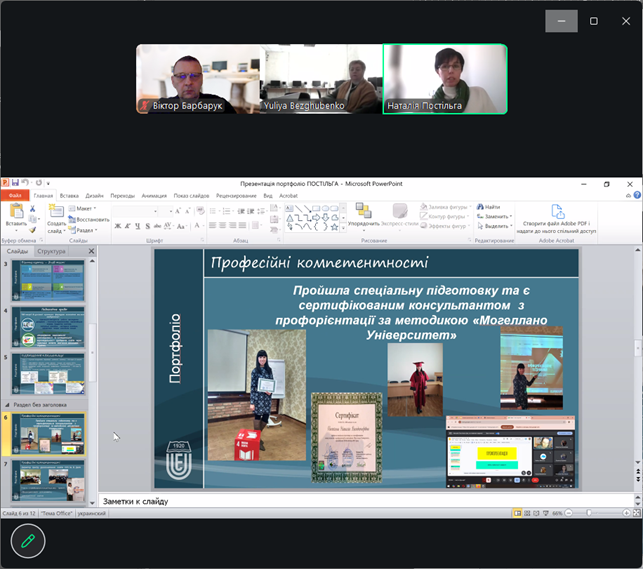The height and width of the screenshot is (569, 643).
Task: Click the Создать слайд new slide icon
Action: pyautogui.click(x=56, y=211)
